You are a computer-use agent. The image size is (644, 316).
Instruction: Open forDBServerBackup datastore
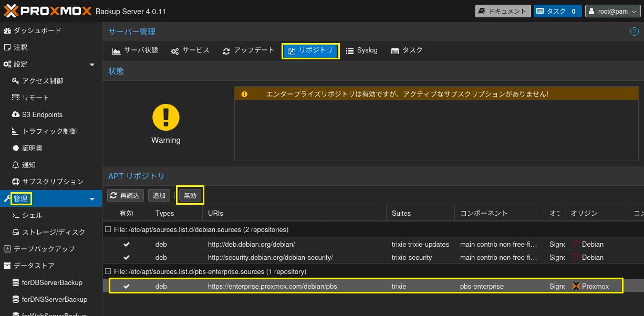click(x=51, y=282)
